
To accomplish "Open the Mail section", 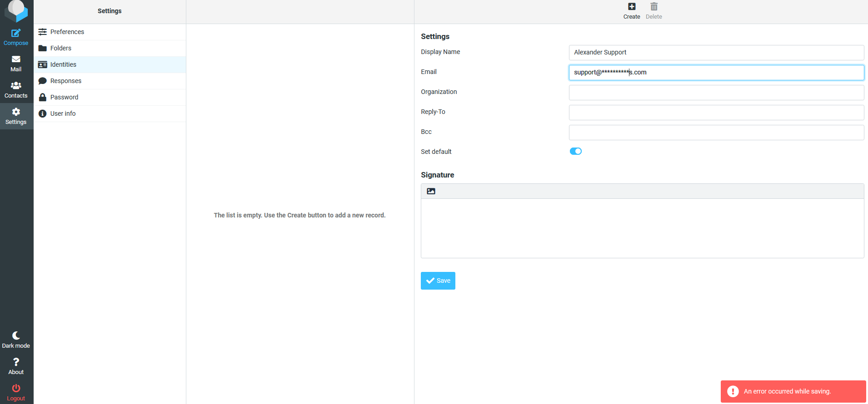I will click(16, 64).
